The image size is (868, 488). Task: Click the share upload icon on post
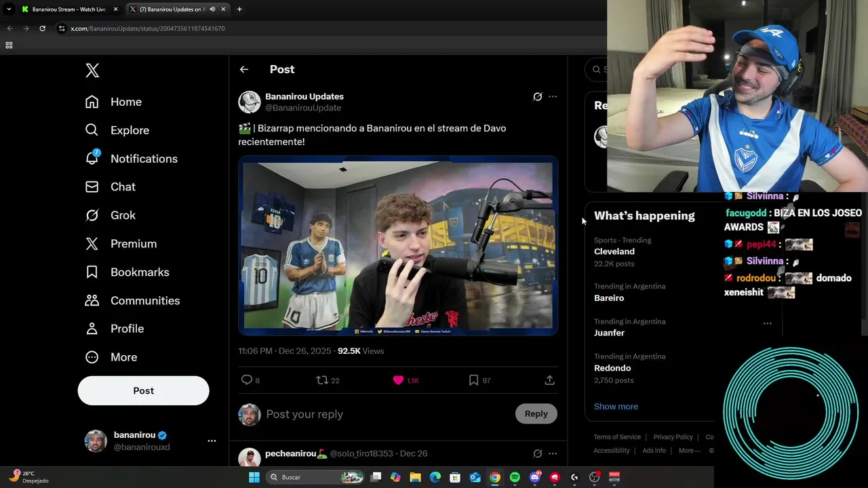[549, 380]
